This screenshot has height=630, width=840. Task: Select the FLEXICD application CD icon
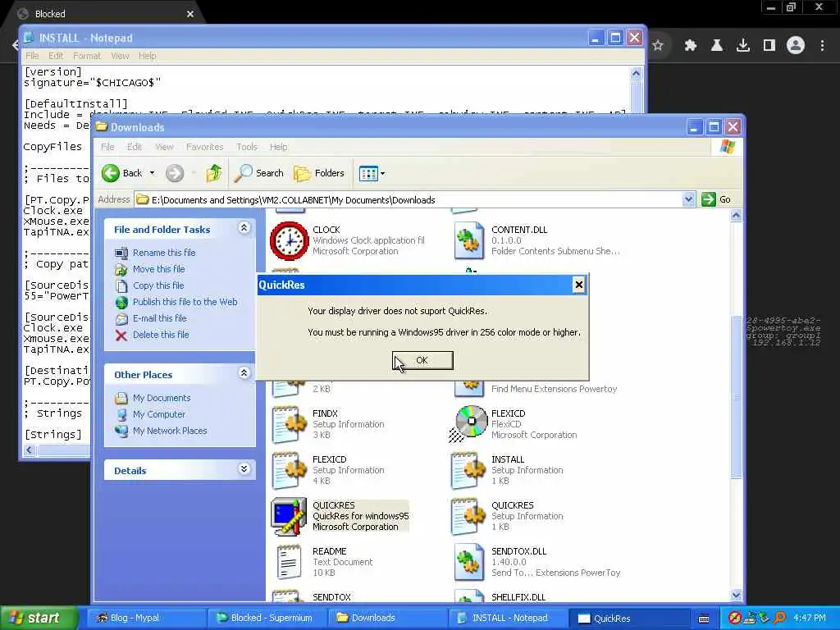coord(467,423)
